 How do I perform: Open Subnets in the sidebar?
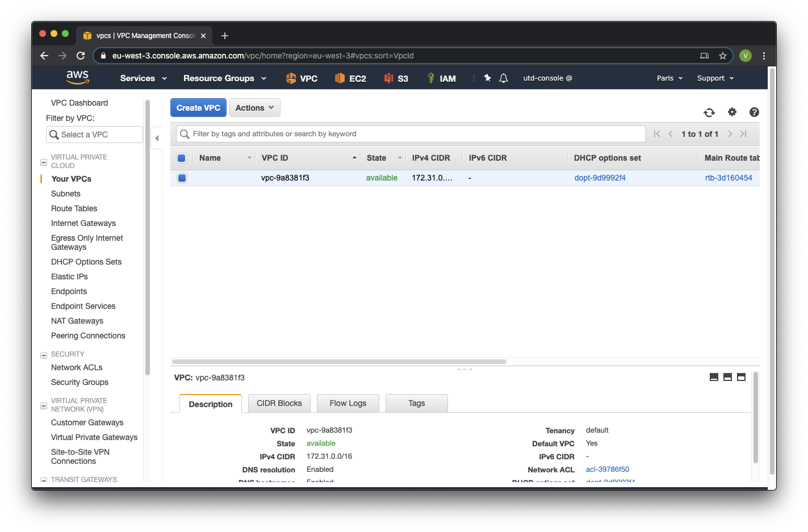point(66,194)
